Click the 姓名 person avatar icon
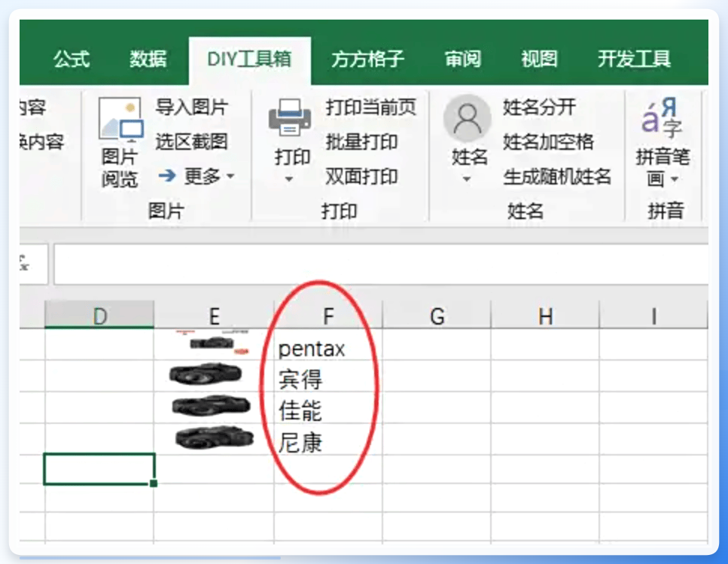 point(467,119)
